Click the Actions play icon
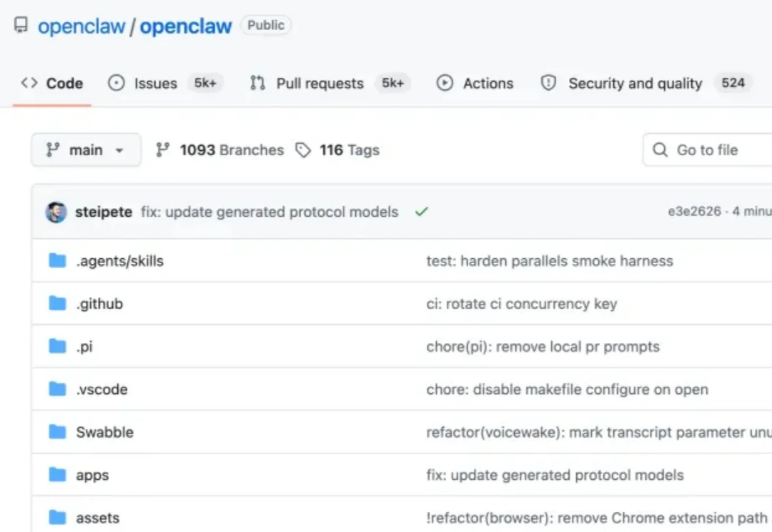The height and width of the screenshot is (532, 772). (445, 84)
